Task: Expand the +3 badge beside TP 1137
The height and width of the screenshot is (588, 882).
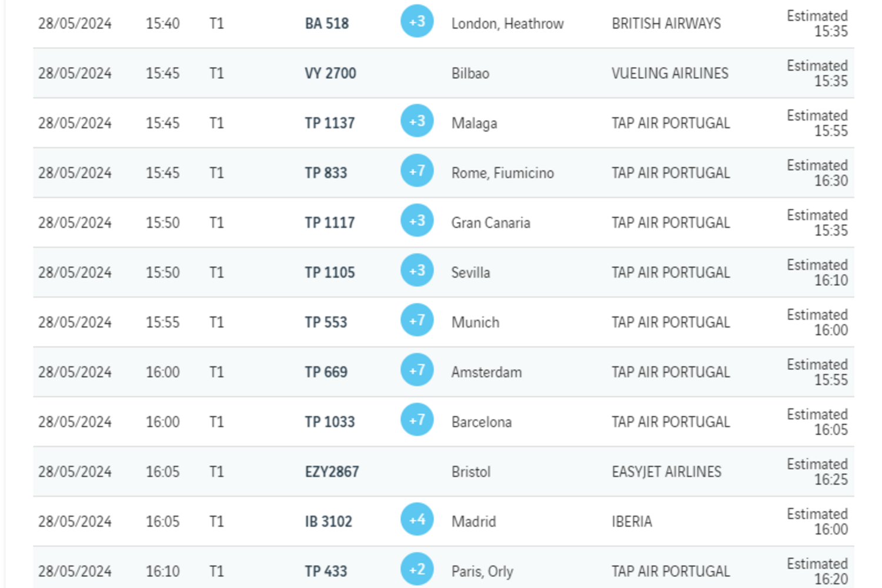Action: [x=417, y=121]
